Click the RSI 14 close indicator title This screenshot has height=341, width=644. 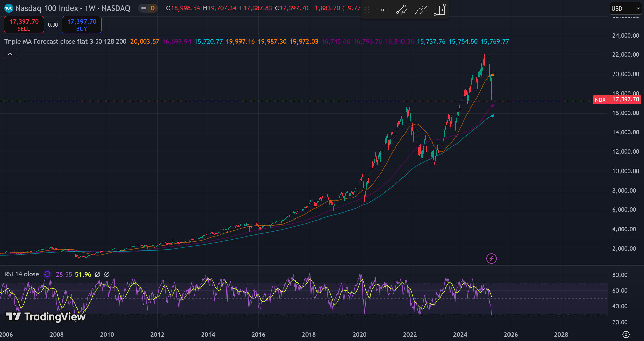click(x=21, y=274)
